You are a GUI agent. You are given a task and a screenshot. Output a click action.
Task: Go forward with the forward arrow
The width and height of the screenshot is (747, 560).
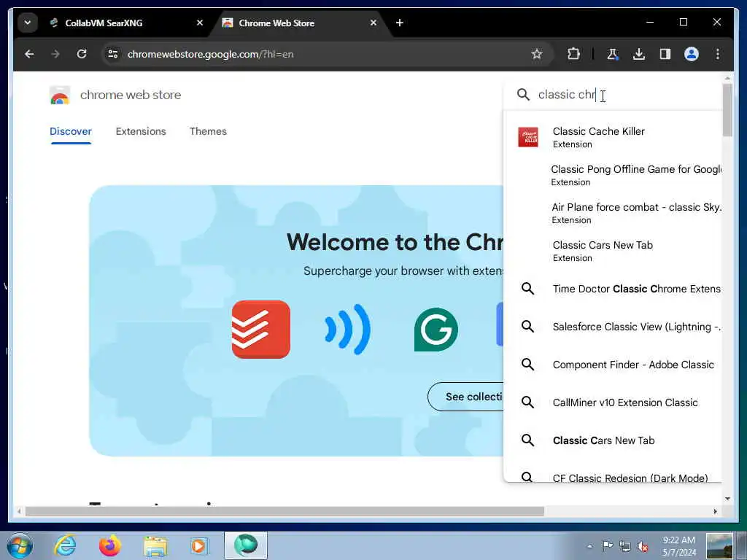[x=55, y=54]
